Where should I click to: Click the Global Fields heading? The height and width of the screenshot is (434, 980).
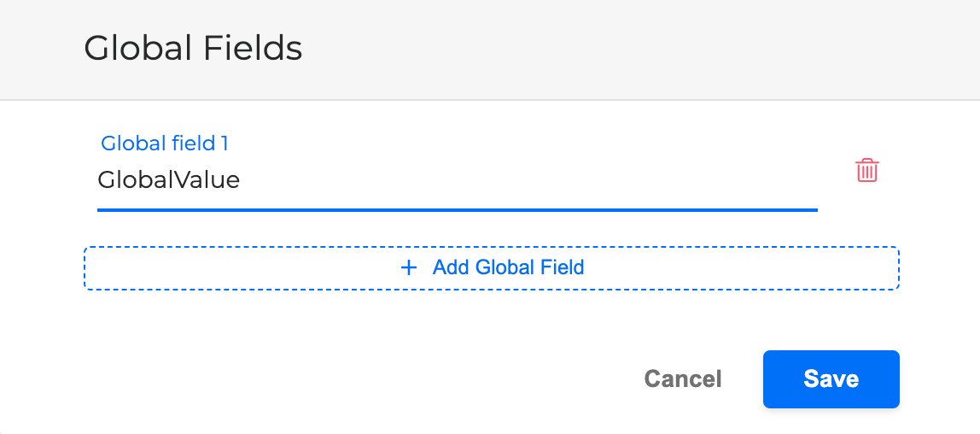[x=193, y=49]
